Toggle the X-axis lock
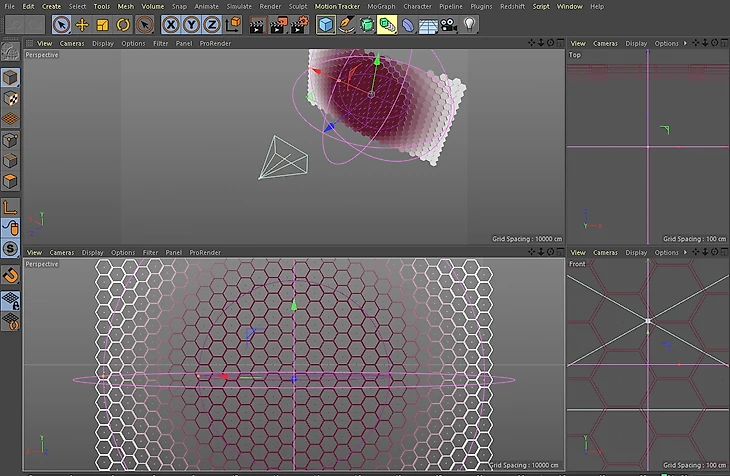Viewport: 730px width, 476px height. point(172,25)
